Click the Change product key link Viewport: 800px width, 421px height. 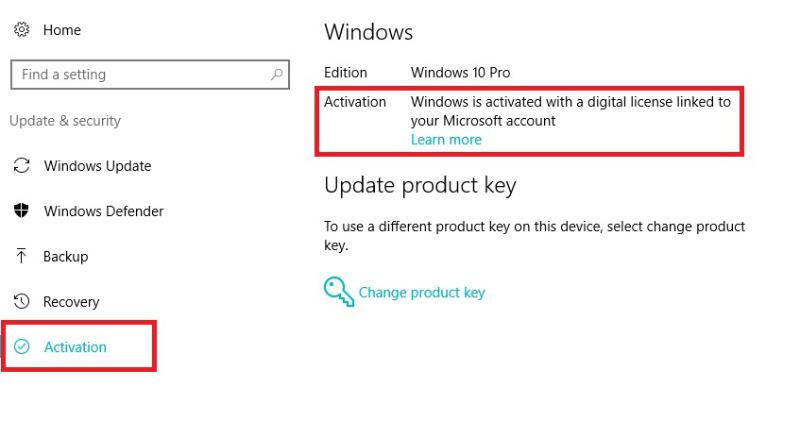click(x=421, y=292)
